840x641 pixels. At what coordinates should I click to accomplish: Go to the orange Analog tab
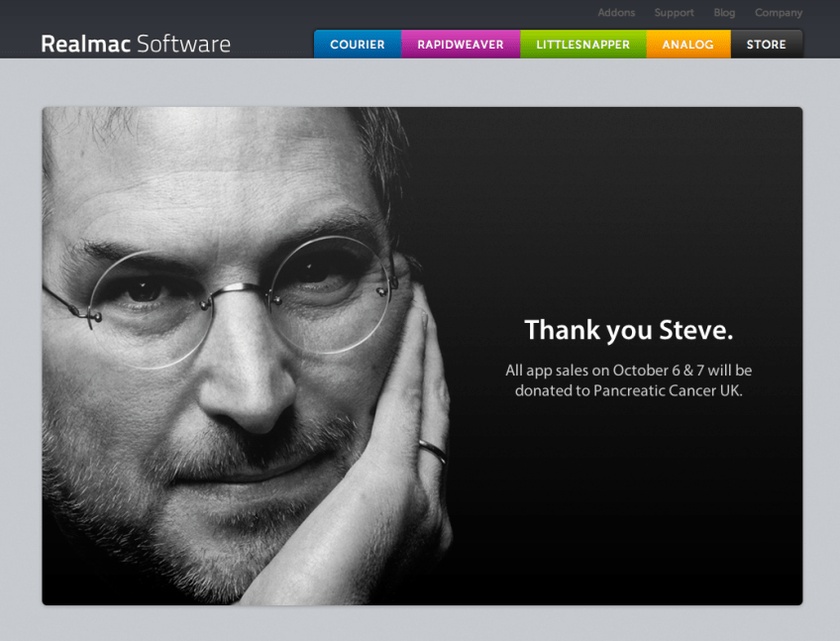point(687,45)
